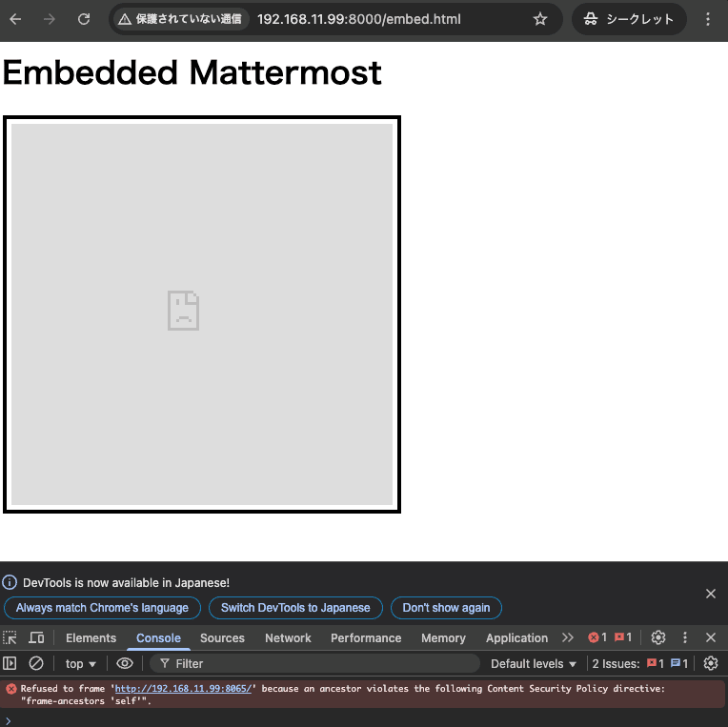Toggle the device toolbar icon
The image size is (728, 727).
[x=36, y=637]
